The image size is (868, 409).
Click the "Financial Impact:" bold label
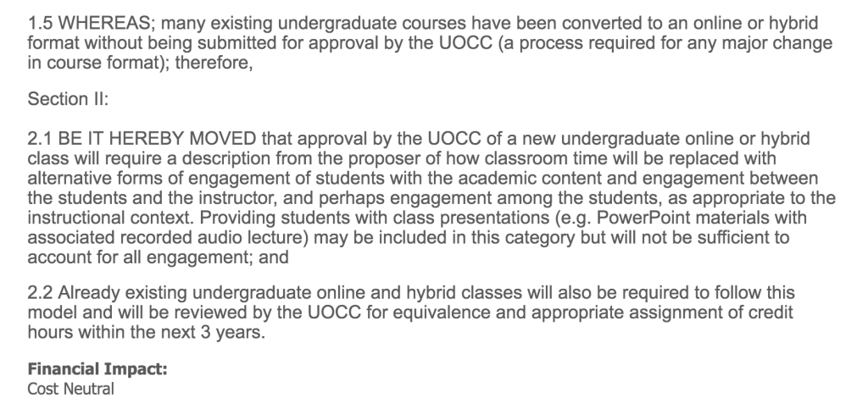pos(97,368)
